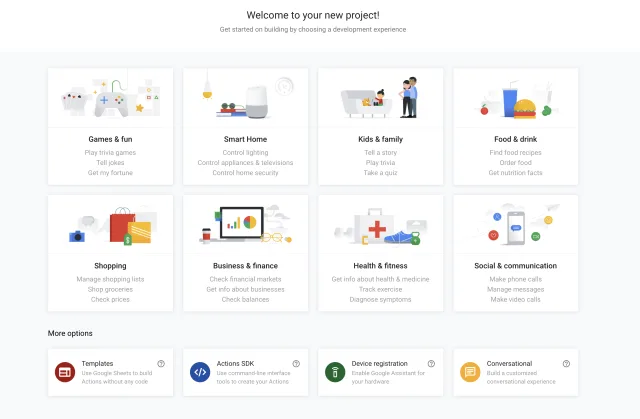Select the Business & finance title
This screenshot has height=419, width=640.
point(245,266)
